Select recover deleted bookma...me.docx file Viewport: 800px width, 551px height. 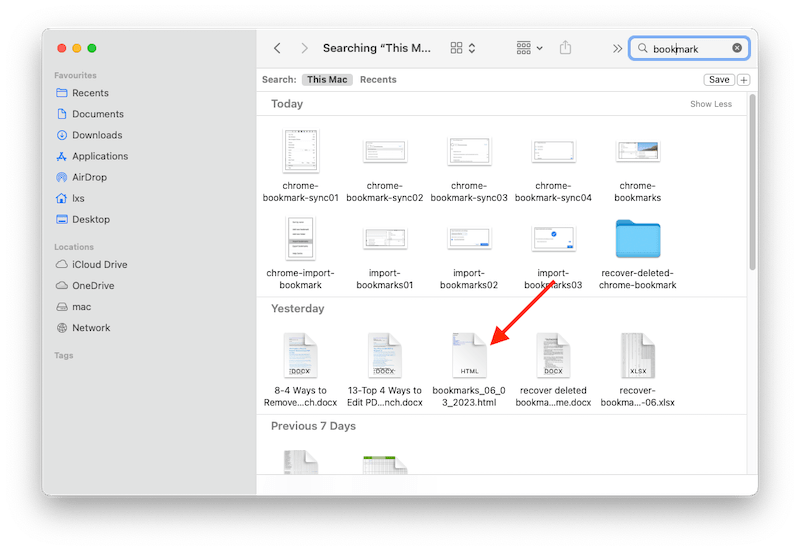click(x=553, y=370)
